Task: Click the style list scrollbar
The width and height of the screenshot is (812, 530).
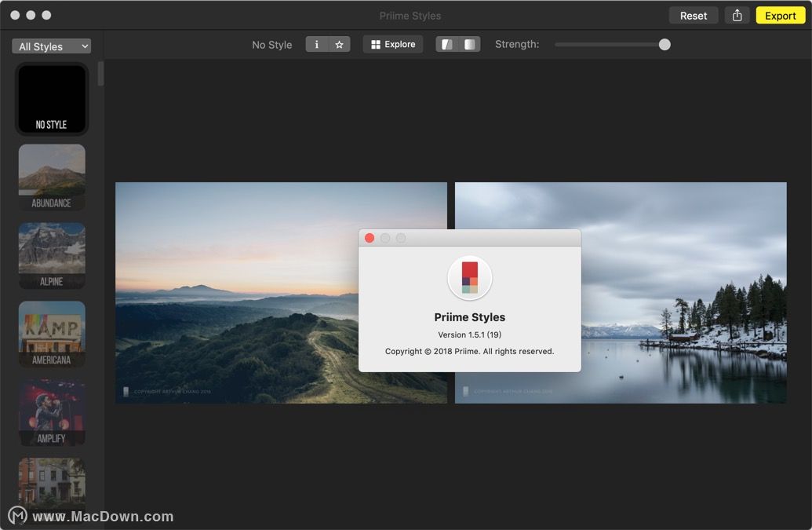Action: coord(100,74)
